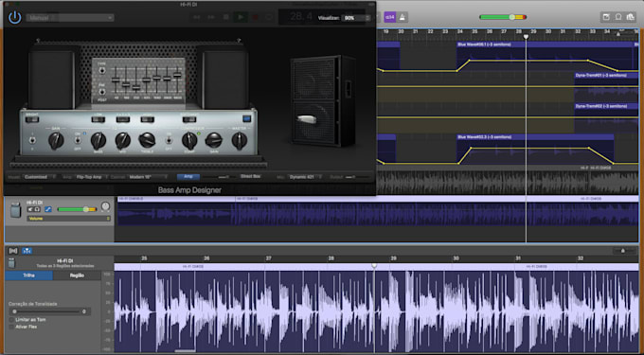The height and width of the screenshot is (355, 644).
Task: Click the playhead marker in top ruler
Action: 526,37
